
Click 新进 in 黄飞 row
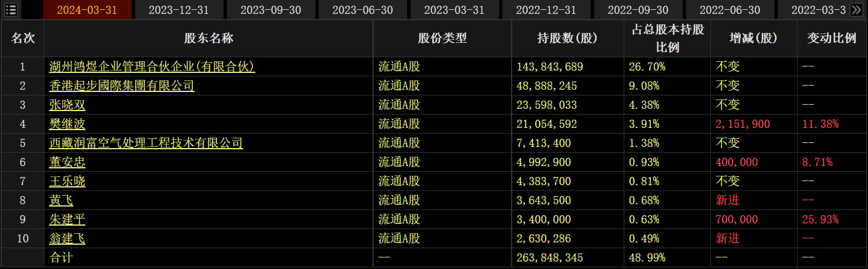[x=728, y=200]
